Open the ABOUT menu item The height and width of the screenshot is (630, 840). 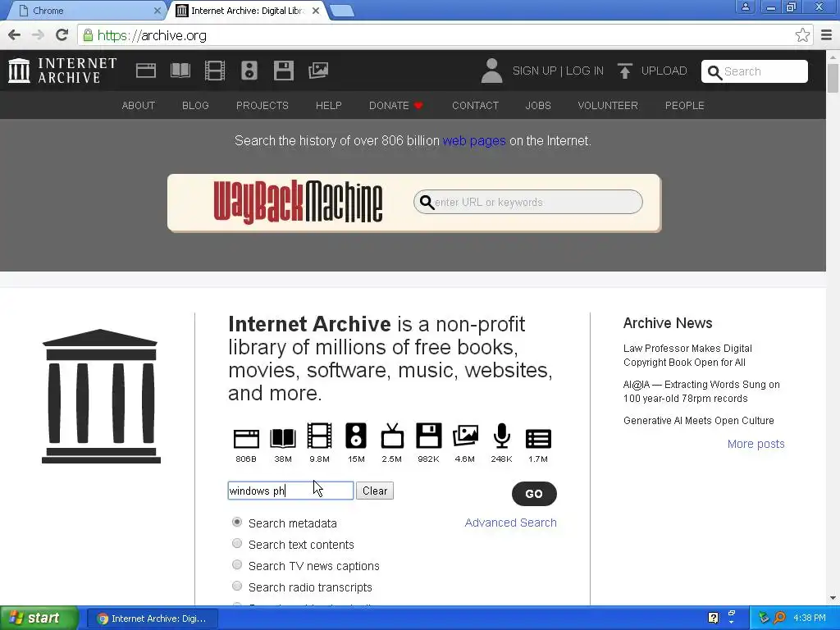138,106
